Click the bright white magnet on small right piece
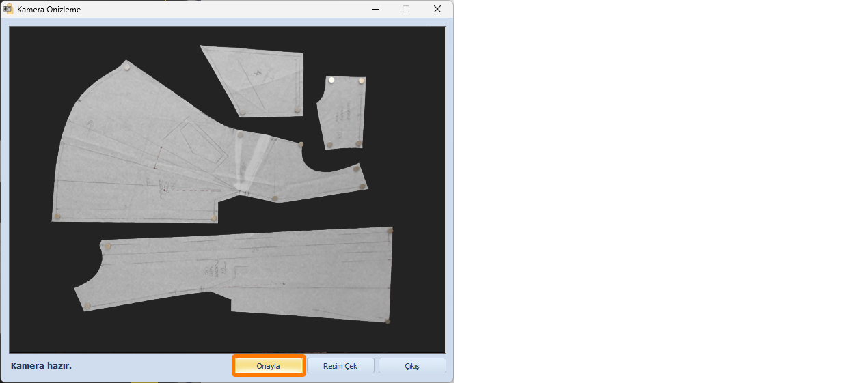Screen dimensions: 868x383 [331, 80]
